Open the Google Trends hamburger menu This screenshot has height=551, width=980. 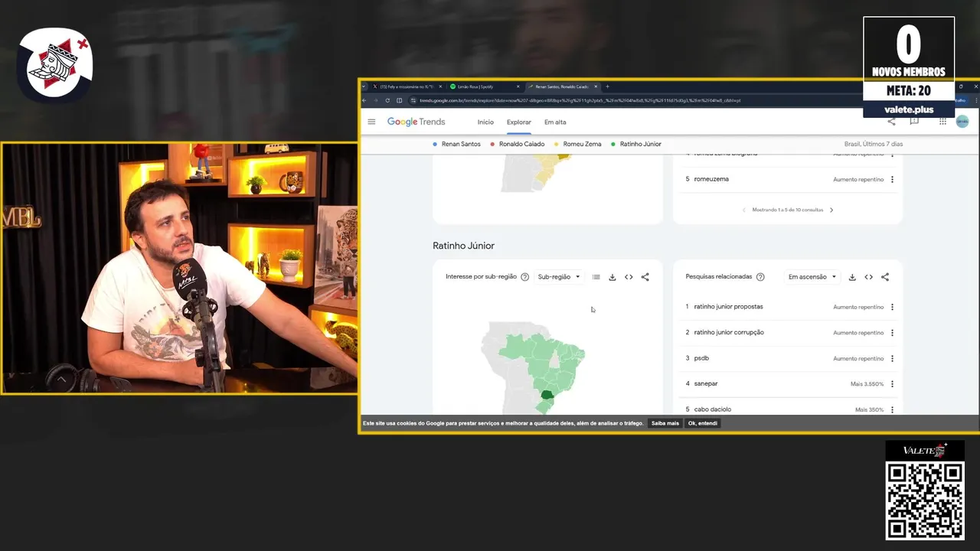click(371, 122)
